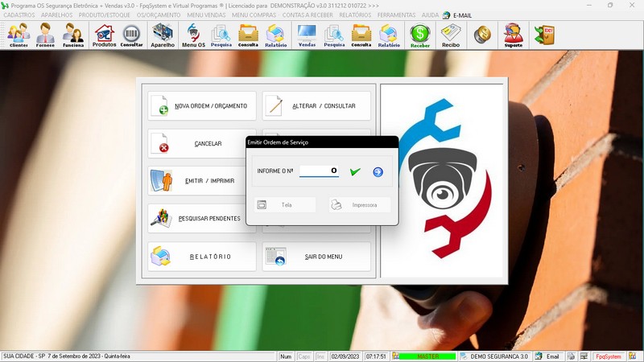Click ALTERAR / CONSULTAR button
The height and width of the screenshot is (362, 644).
click(316, 106)
